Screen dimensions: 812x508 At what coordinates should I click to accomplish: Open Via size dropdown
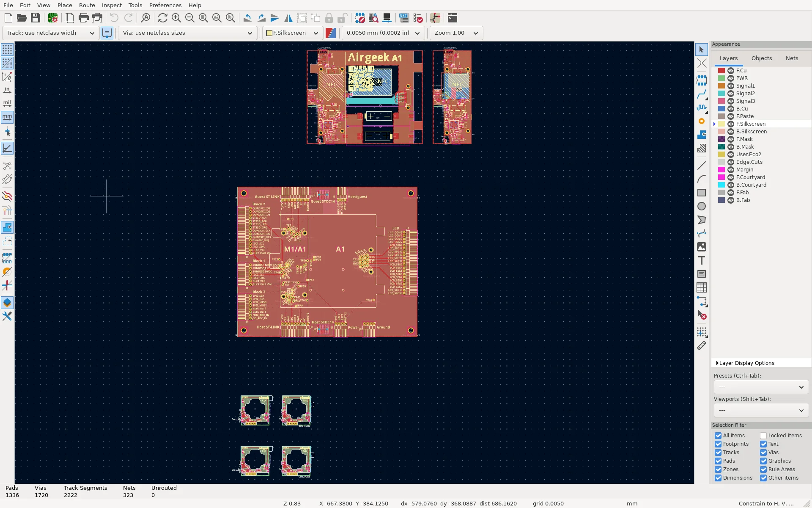point(187,33)
